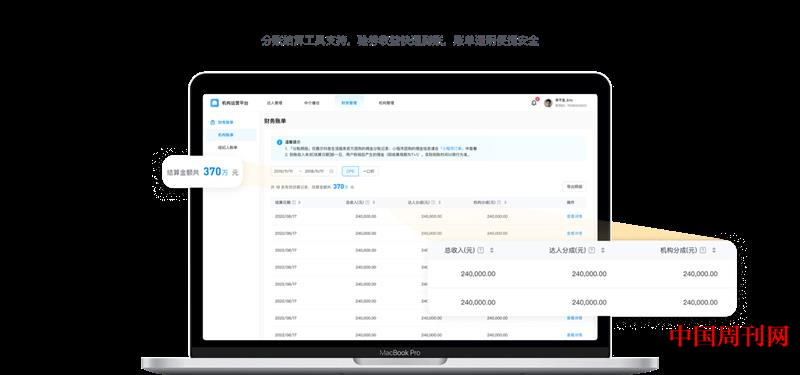Click the 操作 column header
The height and width of the screenshot is (375, 800).
pyautogui.click(x=571, y=203)
